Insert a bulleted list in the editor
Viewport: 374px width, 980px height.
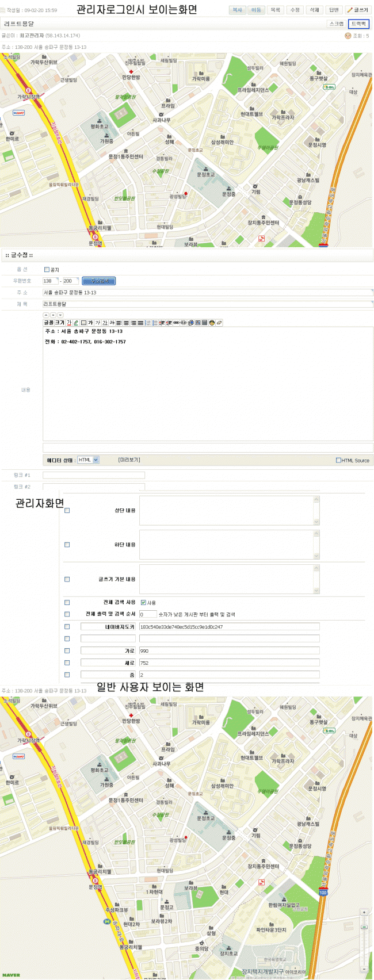pos(155,323)
